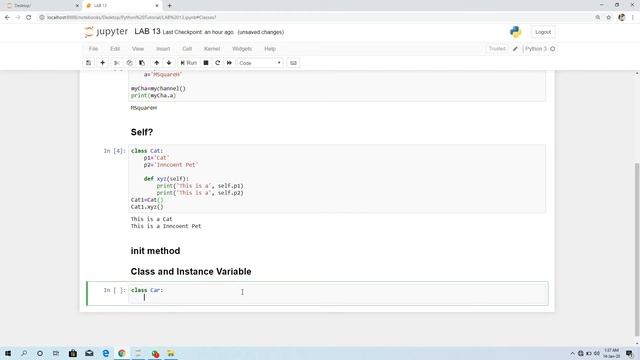
Task: Open the cell type Code dropdown
Action: (x=260, y=63)
